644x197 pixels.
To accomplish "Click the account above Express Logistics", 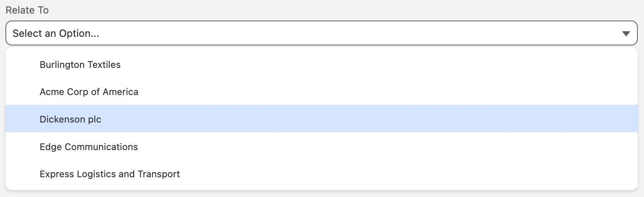I will [x=89, y=147].
